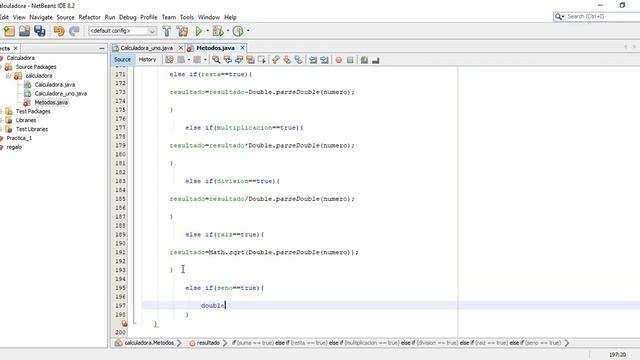Click the Shift Line Left icon
This screenshot has height=360, width=640.
(x=313, y=60)
